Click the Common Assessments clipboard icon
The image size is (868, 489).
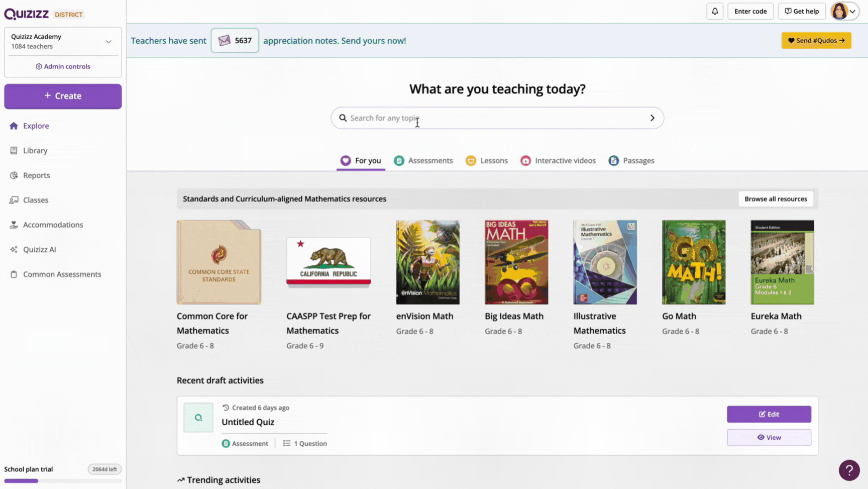(14, 274)
